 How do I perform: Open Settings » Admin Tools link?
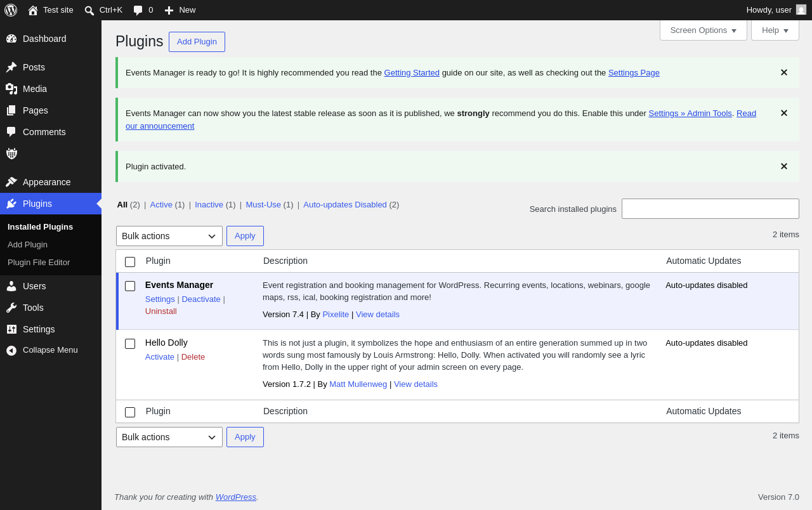click(690, 114)
